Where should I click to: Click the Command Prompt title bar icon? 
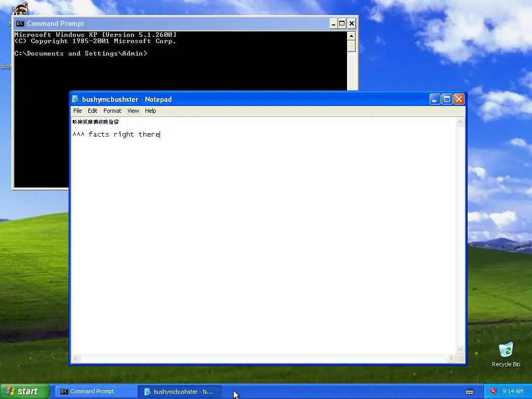coord(20,23)
